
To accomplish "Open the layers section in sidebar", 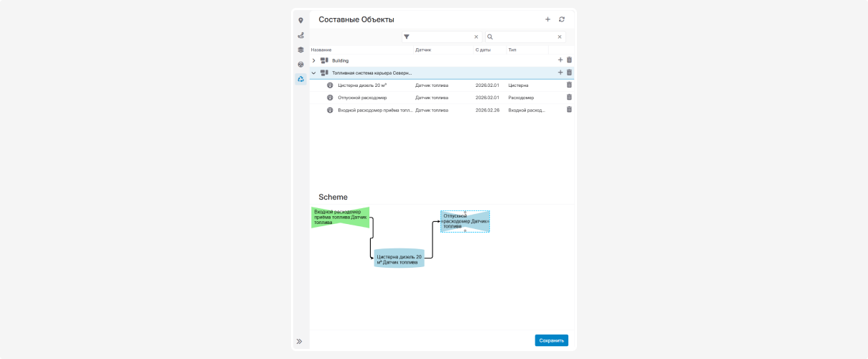I will coord(300,50).
